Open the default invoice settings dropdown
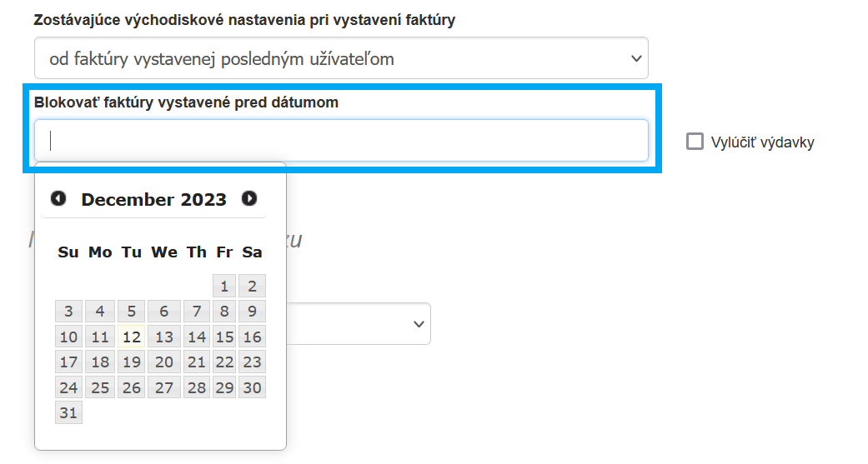The height and width of the screenshot is (464, 868). coord(341,58)
